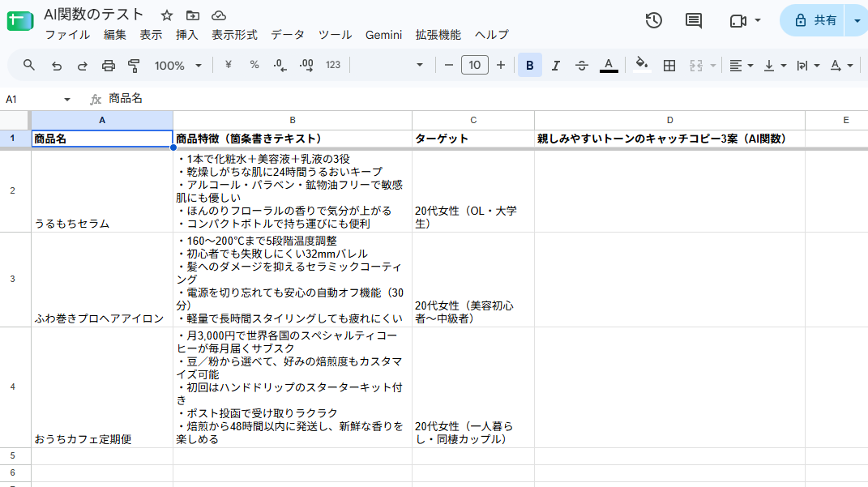Open the 拡張機能 menu
The width and height of the screenshot is (868, 487).
[x=438, y=35]
